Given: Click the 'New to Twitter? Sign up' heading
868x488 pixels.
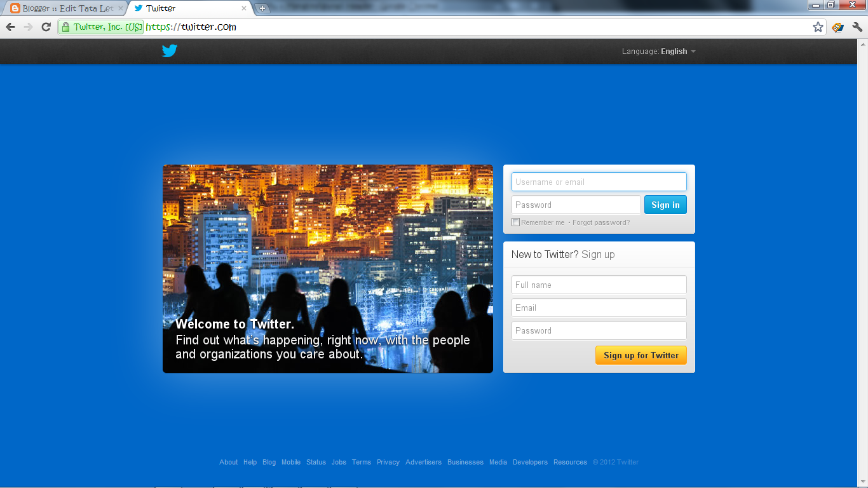Looking at the screenshot, I should point(563,254).
